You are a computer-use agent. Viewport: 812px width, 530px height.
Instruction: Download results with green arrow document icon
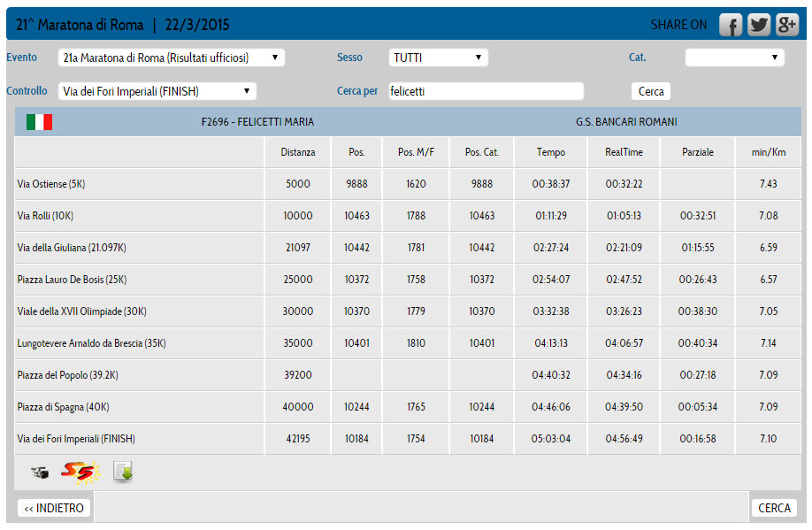(123, 472)
